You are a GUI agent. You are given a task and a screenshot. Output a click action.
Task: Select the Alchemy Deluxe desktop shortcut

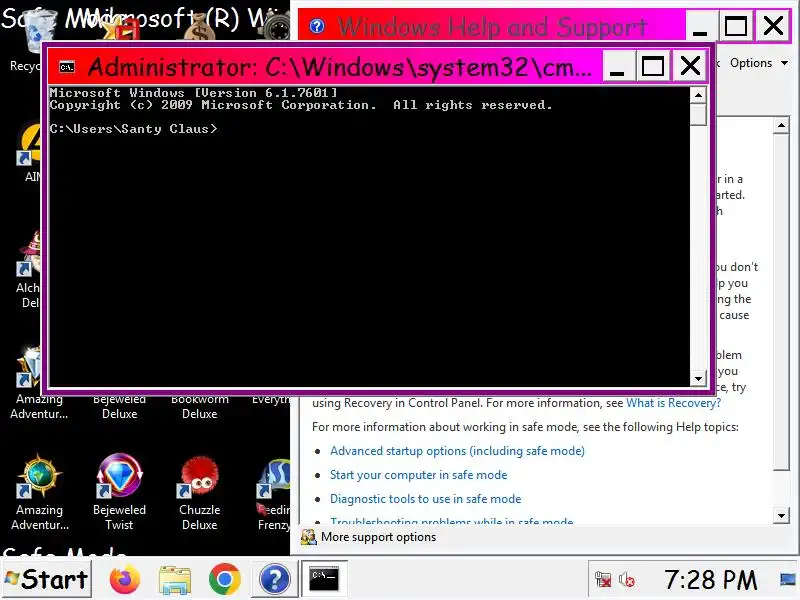(29, 270)
